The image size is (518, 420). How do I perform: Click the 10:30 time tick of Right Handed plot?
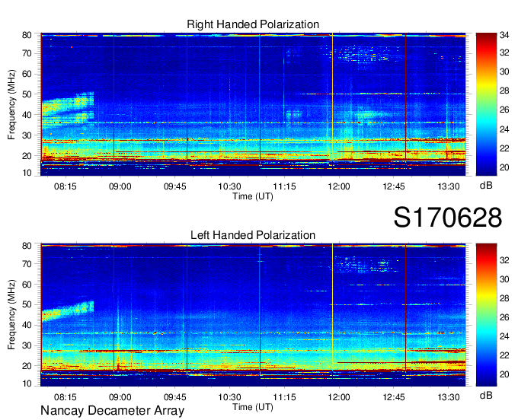[229, 186]
